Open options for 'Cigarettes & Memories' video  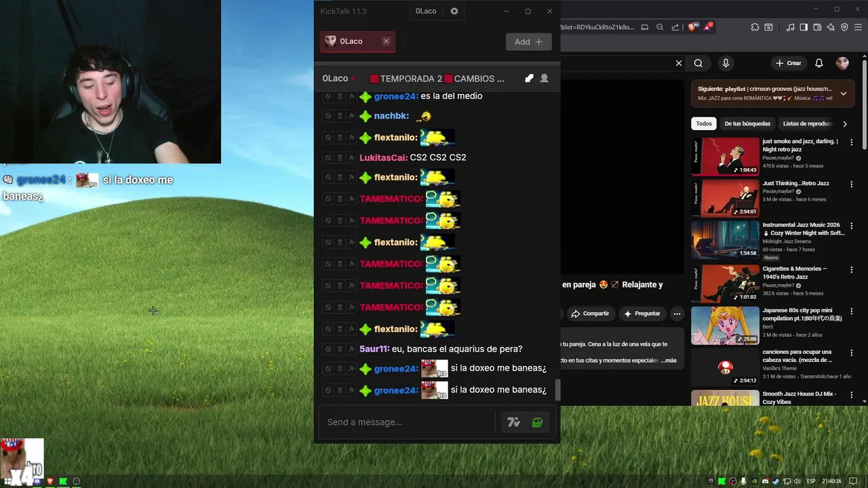point(852,270)
